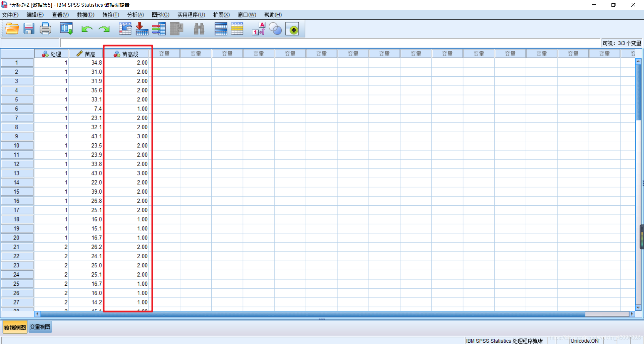Open the 文件(F) menu
The image size is (644, 344).
[x=10, y=15]
